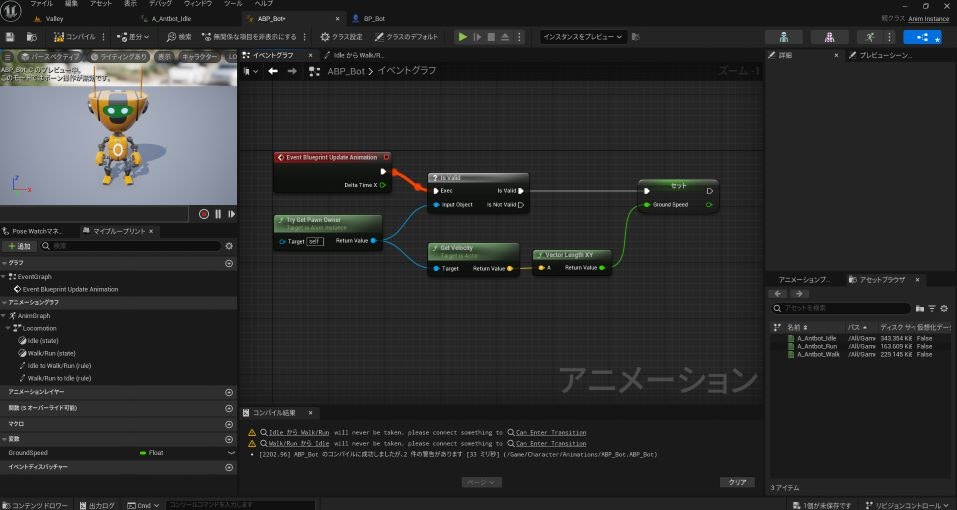The height and width of the screenshot is (510, 957).
Task: Open the 差分 diff dropdown
Action: coord(133,37)
